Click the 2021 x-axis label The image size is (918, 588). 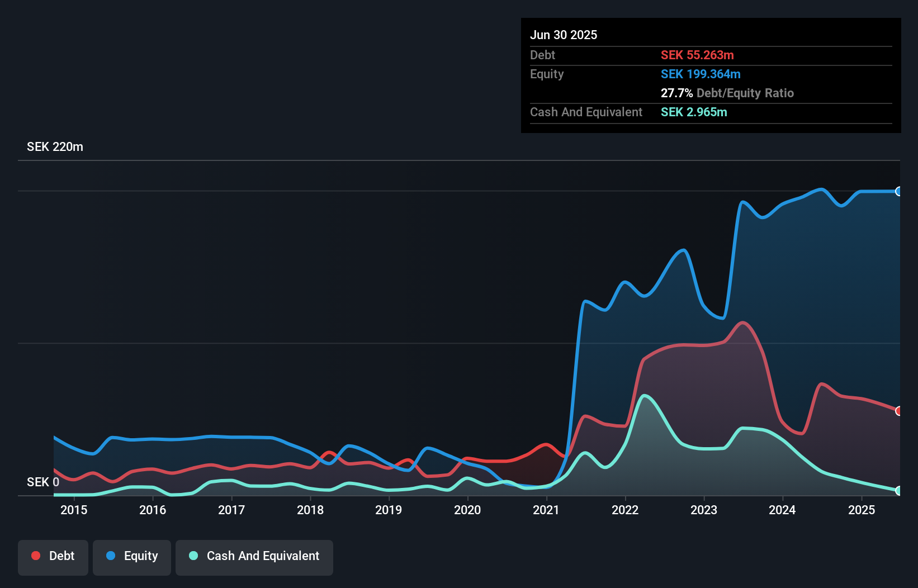point(546,510)
